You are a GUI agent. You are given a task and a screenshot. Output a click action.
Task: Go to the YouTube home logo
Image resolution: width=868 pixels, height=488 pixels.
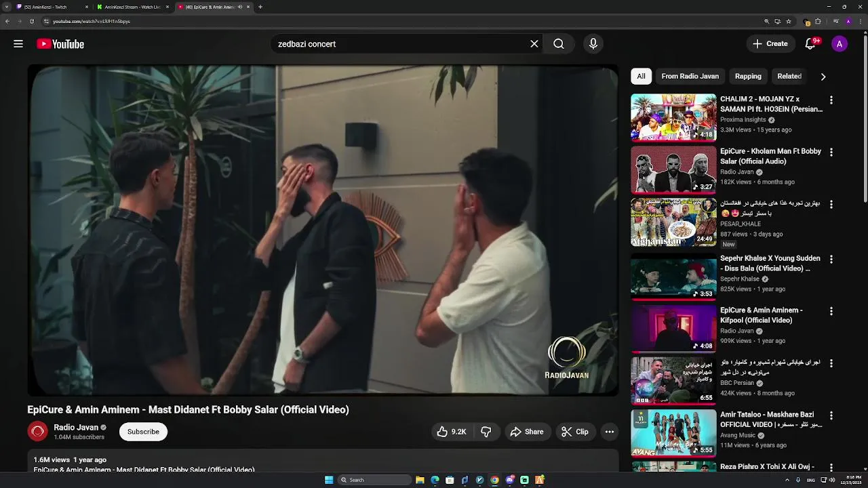(x=60, y=44)
